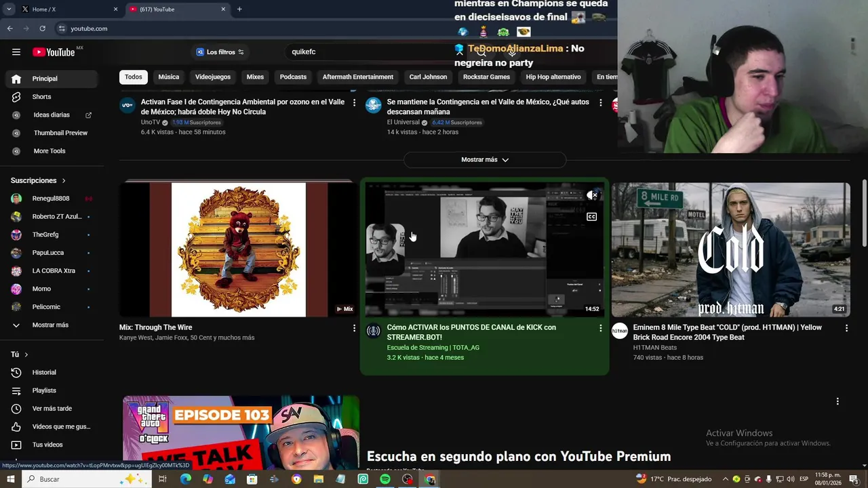
Task: Open options menu for El Universal Contingencia video
Action: coord(600,102)
